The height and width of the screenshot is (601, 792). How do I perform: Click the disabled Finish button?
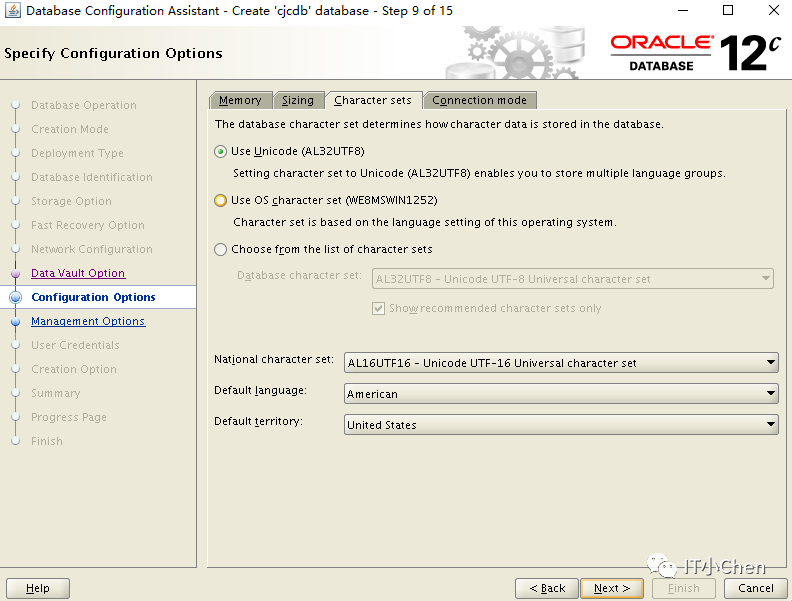(x=684, y=588)
